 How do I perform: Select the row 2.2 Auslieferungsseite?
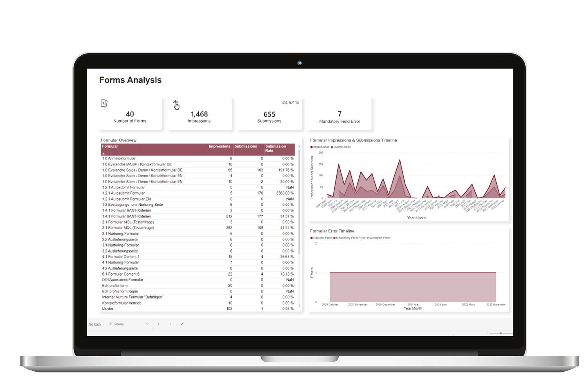coord(199,240)
